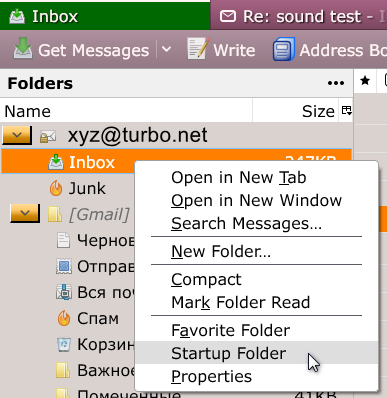
Task: Open the Get Messages dropdown arrow
Action: tap(166, 50)
